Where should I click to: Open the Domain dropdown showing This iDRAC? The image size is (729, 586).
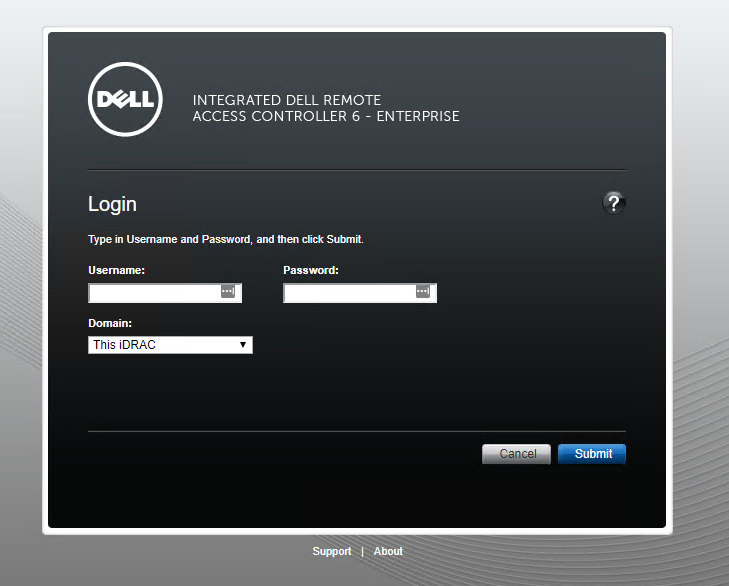[x=170, y=345]
